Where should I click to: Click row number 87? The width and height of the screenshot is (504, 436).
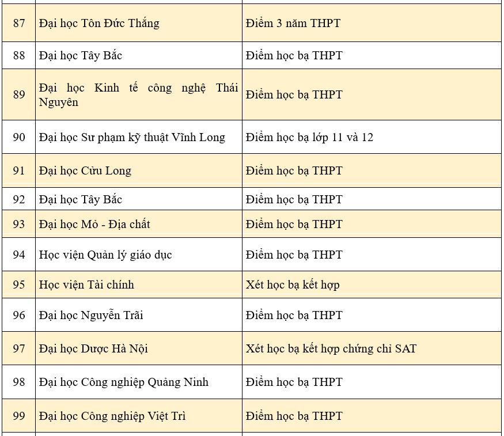click(19, 24)
